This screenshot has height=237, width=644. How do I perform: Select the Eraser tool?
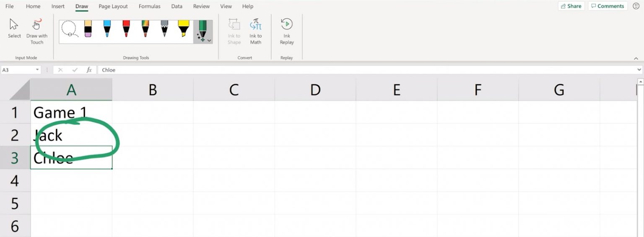[88, 29]
